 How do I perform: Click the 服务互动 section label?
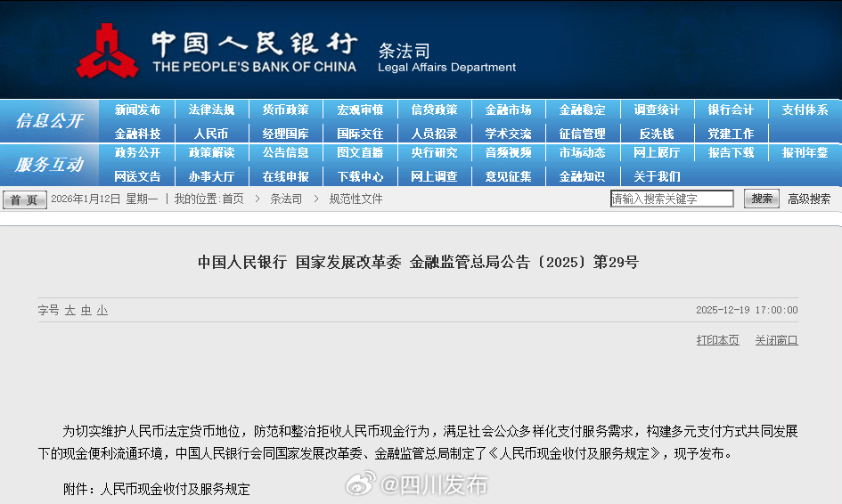tap(49, 164)
